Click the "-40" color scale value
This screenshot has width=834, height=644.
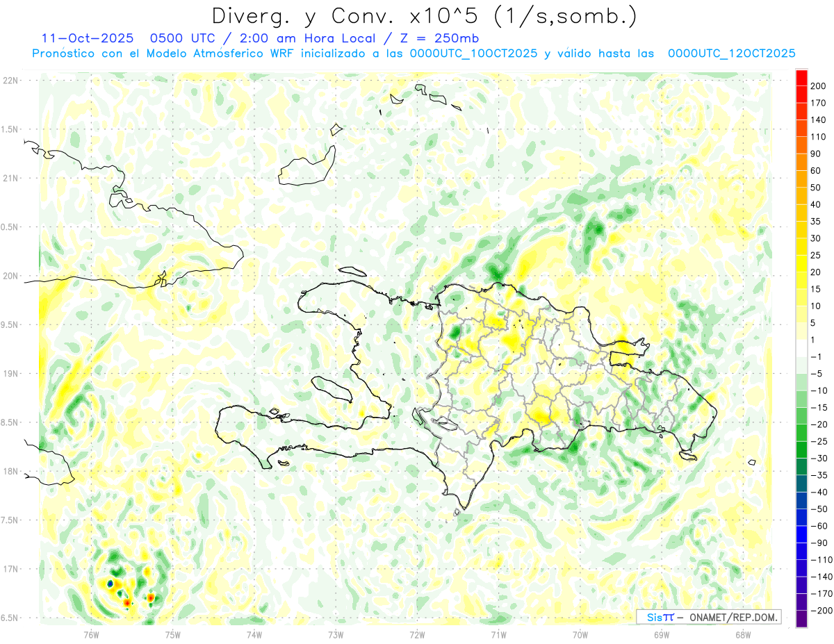point(819,492)
